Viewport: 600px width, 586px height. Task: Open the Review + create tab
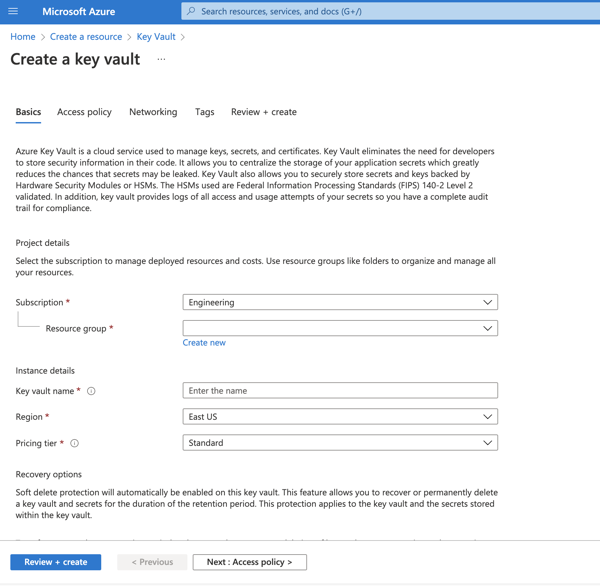[264, 112]
